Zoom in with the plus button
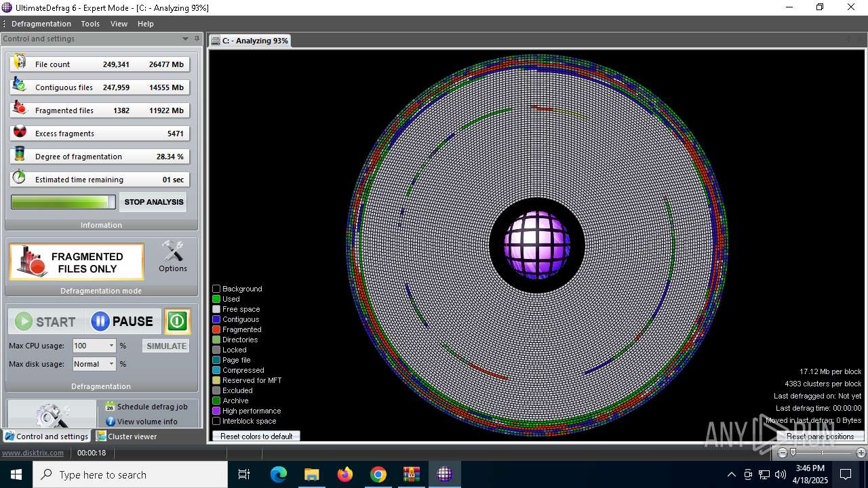This screenshot has width=868, height=488. (861, 453)
